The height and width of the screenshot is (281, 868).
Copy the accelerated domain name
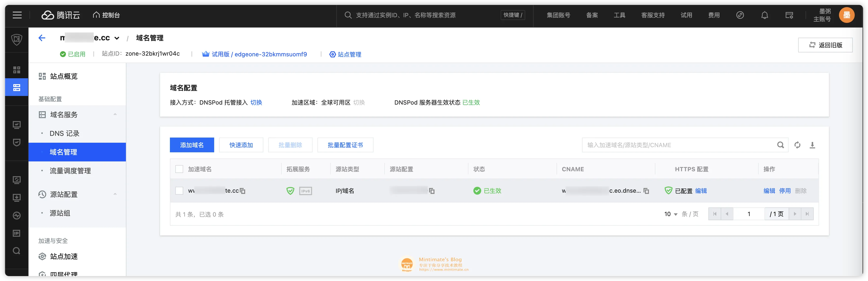click(x=243, y=191)
